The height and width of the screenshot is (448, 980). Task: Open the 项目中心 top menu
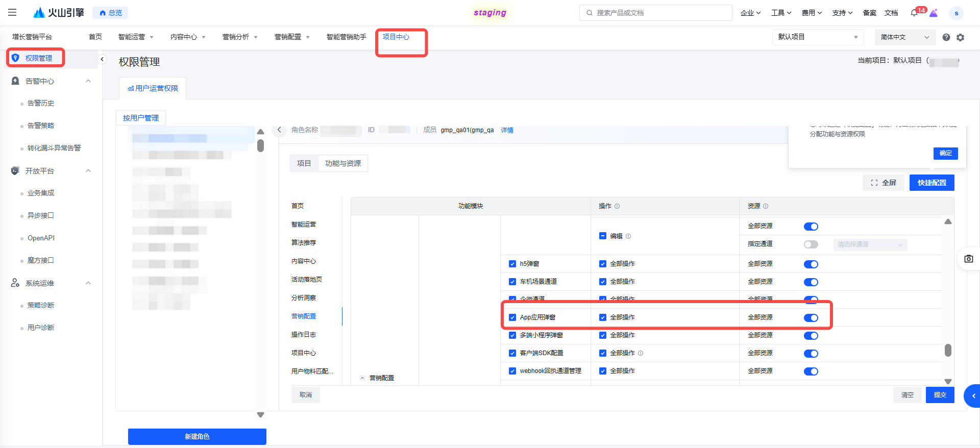point(396,37)
